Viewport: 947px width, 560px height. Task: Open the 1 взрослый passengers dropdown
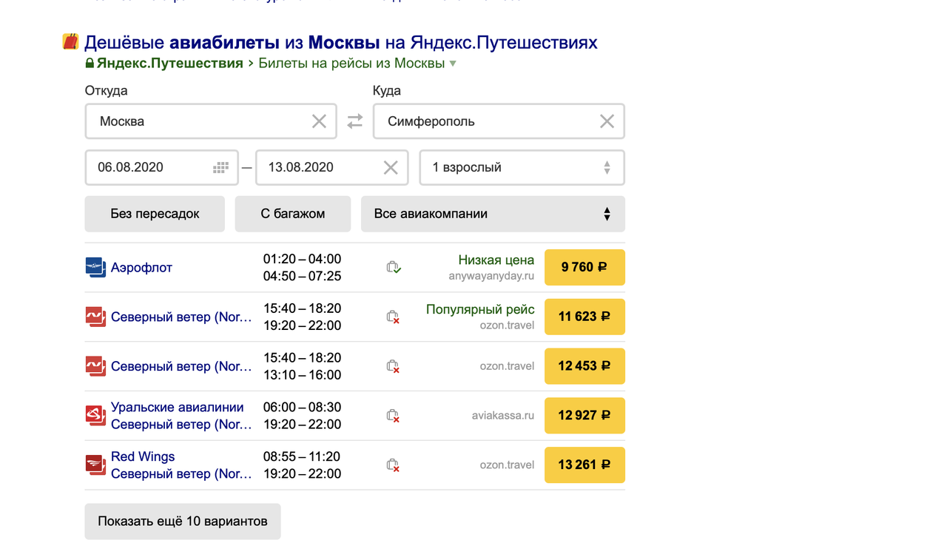[522, 168]
